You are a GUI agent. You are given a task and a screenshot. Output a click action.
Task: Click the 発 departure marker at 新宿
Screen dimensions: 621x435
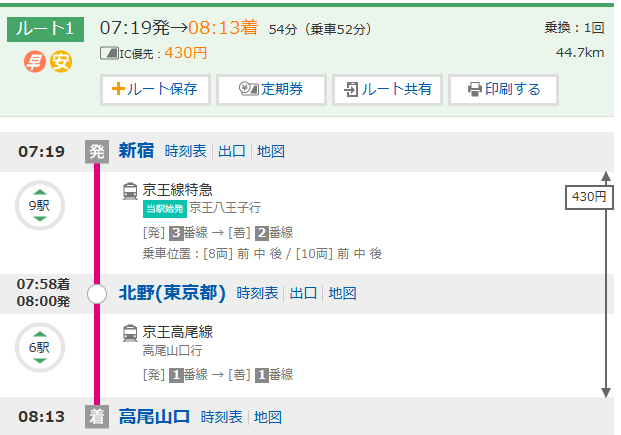[97, 151]
